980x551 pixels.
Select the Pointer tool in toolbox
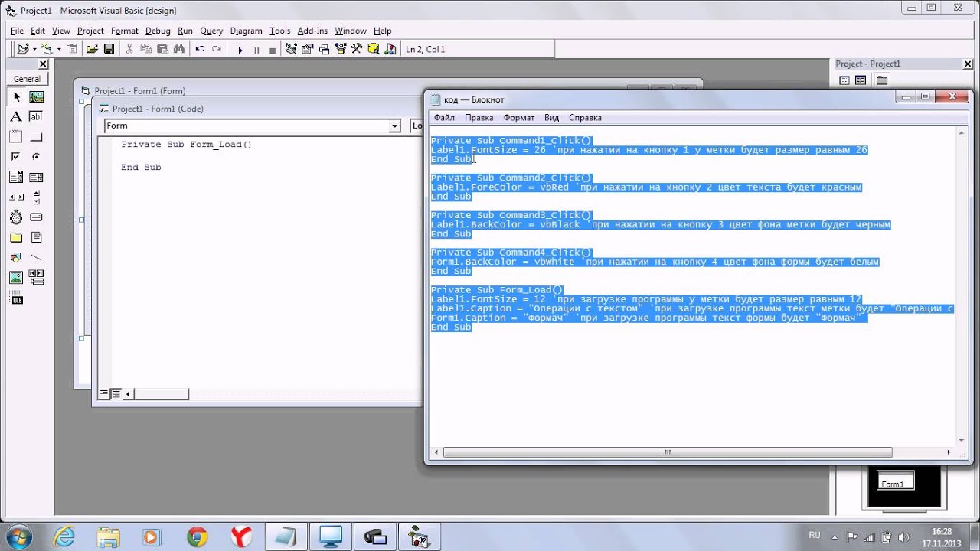pyautogui.click(x=16, y=97)
